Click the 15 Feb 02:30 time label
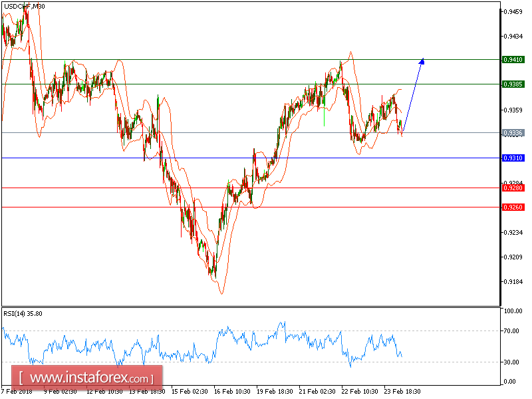This screenshot has height=399, width=532. point(190,392)
